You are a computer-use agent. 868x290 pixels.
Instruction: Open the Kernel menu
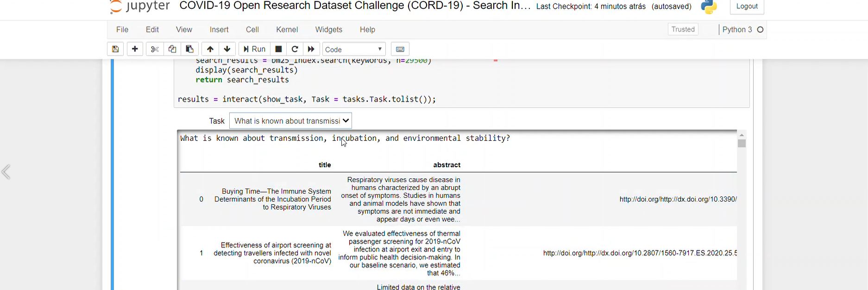[x=287, y=30]
